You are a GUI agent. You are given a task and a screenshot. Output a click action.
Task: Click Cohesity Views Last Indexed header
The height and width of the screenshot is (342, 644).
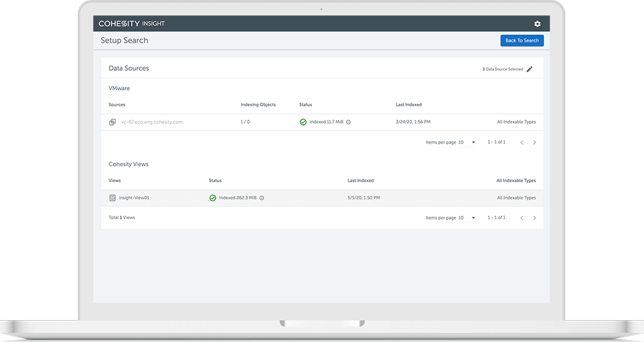[361, 180]
